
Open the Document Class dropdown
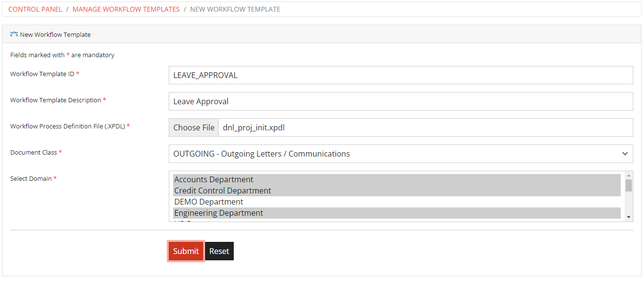pyautogui.click(x=400, y=153)
